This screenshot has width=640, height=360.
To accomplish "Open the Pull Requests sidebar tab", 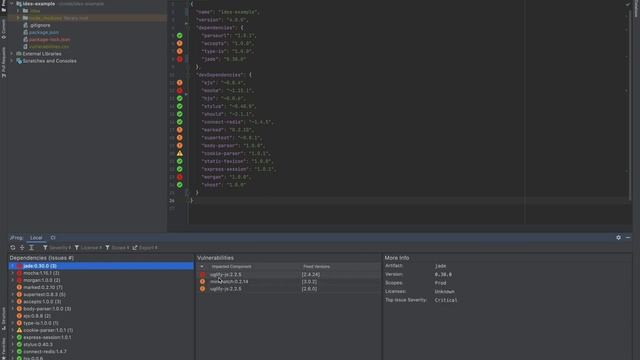I will pyautogui.click(x=3, y=62).
